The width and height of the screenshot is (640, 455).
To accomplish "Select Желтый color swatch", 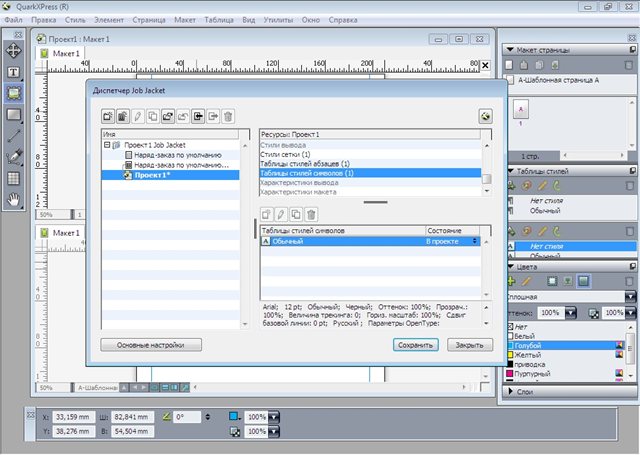I will (x=565, y=355).
